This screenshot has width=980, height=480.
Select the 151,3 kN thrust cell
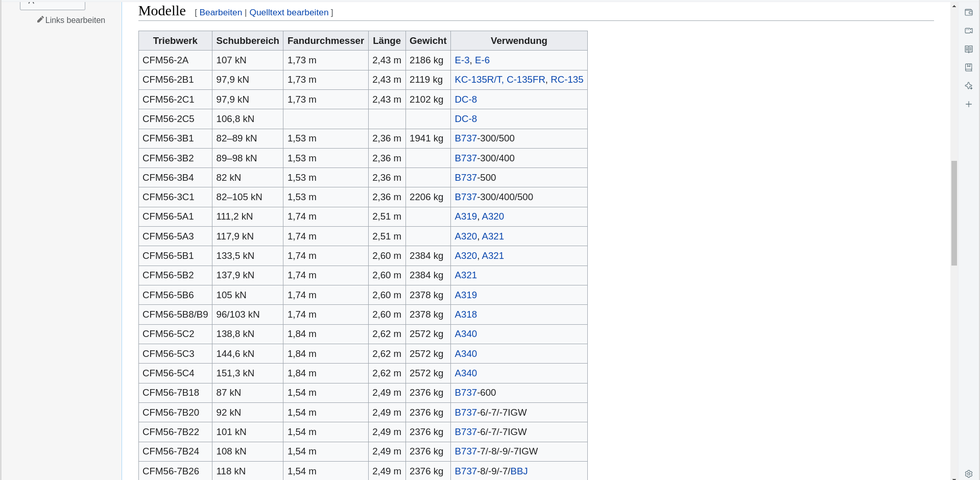pyautogui.click(x=248, y=373)
